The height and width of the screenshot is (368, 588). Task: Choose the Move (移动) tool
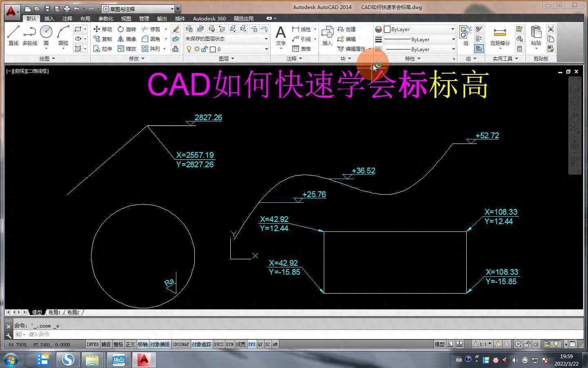[102, 29]
